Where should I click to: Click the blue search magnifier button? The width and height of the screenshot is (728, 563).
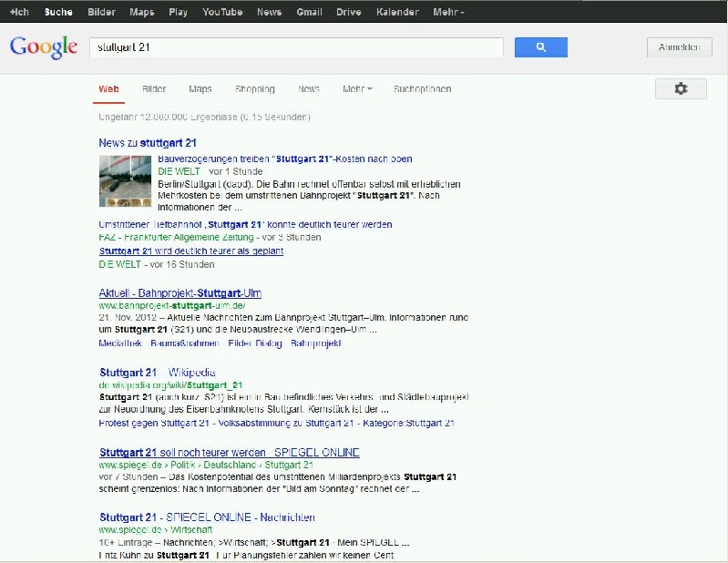click(x=540, y=47)
